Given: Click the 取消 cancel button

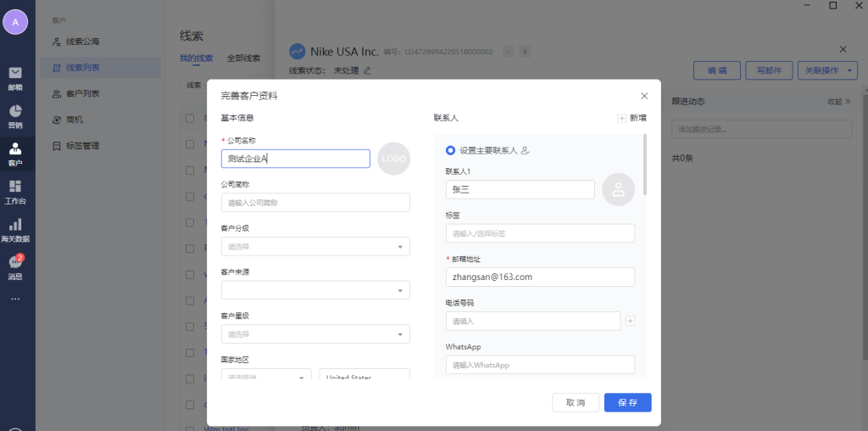Looking at the screenshot, I should (576, 402).
